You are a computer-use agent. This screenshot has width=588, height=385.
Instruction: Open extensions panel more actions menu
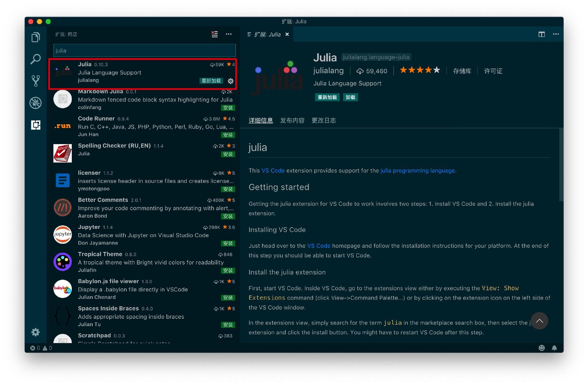pos(229,34)
